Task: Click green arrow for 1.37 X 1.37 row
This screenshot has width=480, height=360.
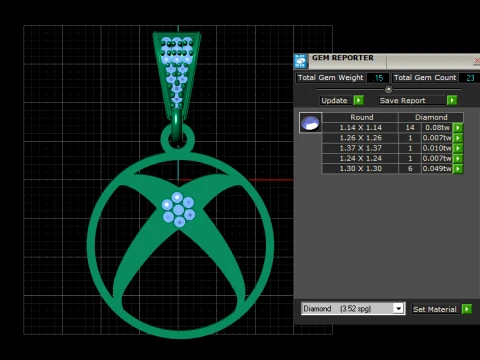Action: tap(458, 148)
